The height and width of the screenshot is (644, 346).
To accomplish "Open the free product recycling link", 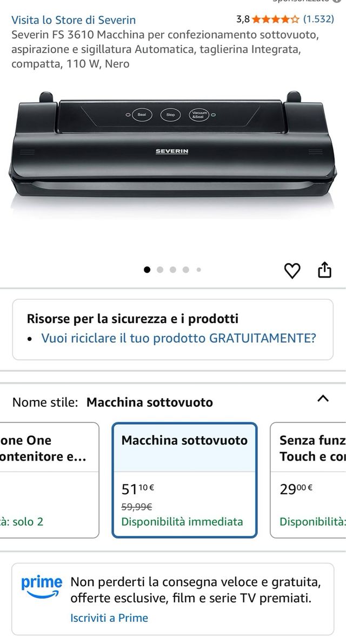I will (178, 337).
